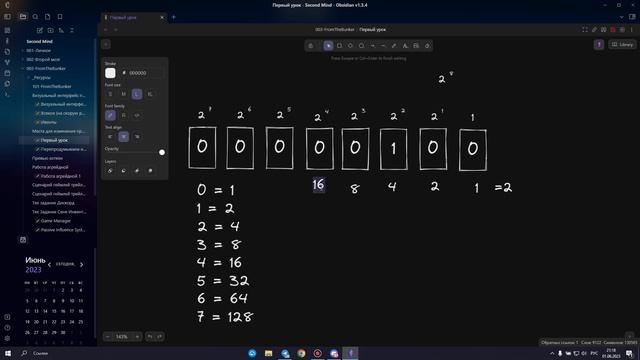Screen dimensions: 640x360
Task: Open the file explorer folder tab
Action: tap(23, 17)
